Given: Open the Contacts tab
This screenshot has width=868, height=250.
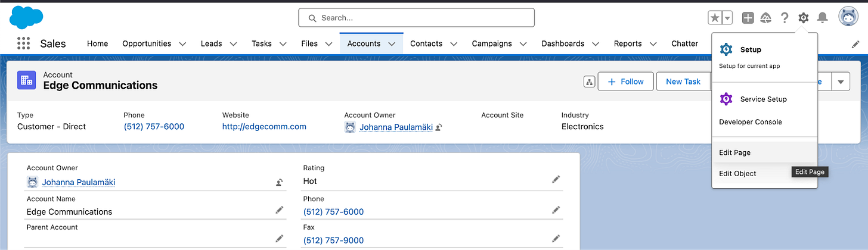Looking at the screenshot, I should (426, 43).
